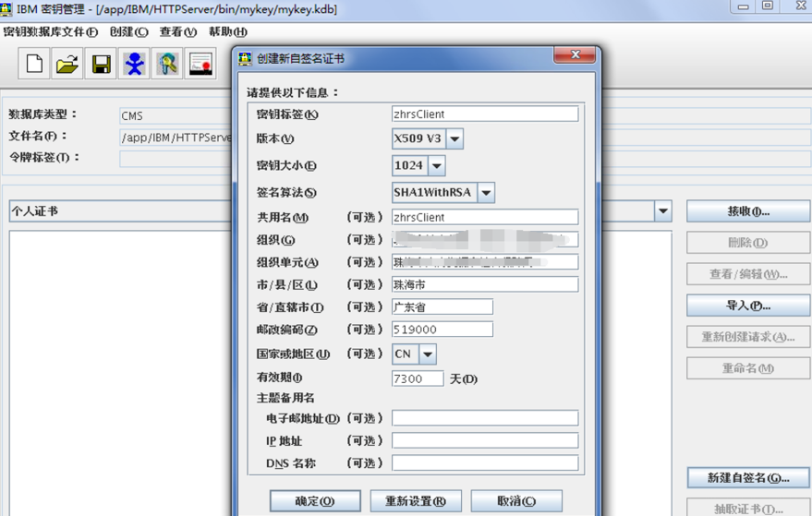Click the 重新设置(R) button
Image resolution: width=812 pixels, height=516 pixels.
(x=416, y=501)
